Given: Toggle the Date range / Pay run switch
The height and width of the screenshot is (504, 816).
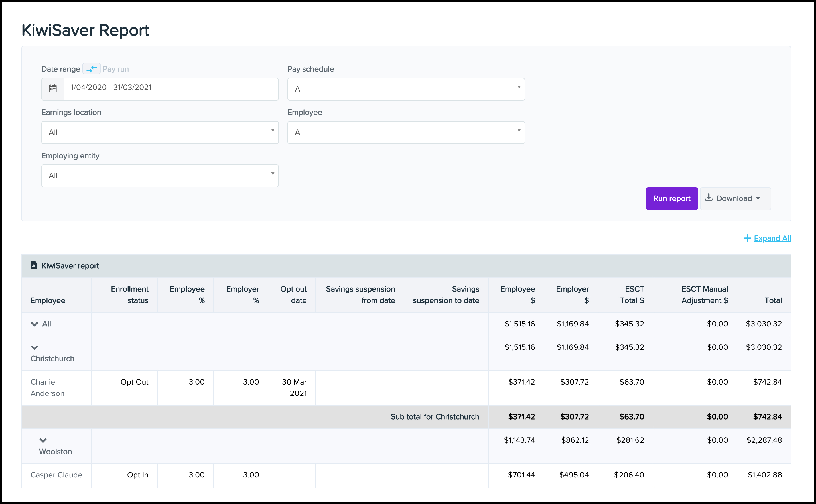Looking at the screenshot, I should [91, 69].
